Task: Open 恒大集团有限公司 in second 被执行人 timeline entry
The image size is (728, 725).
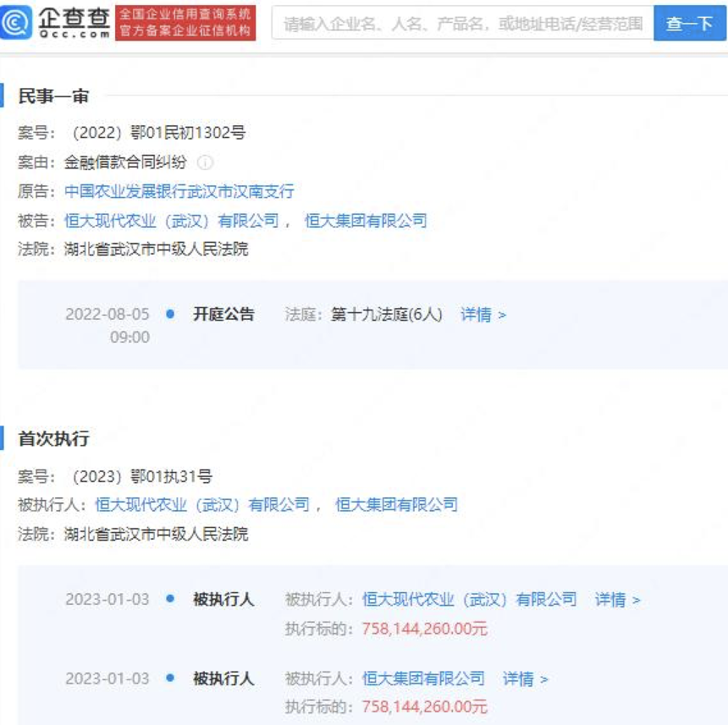Action: (x=423, y=678)
